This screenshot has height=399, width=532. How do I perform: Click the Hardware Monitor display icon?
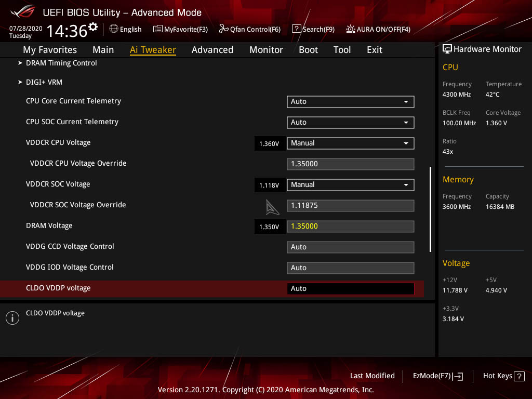click(447, 49)
